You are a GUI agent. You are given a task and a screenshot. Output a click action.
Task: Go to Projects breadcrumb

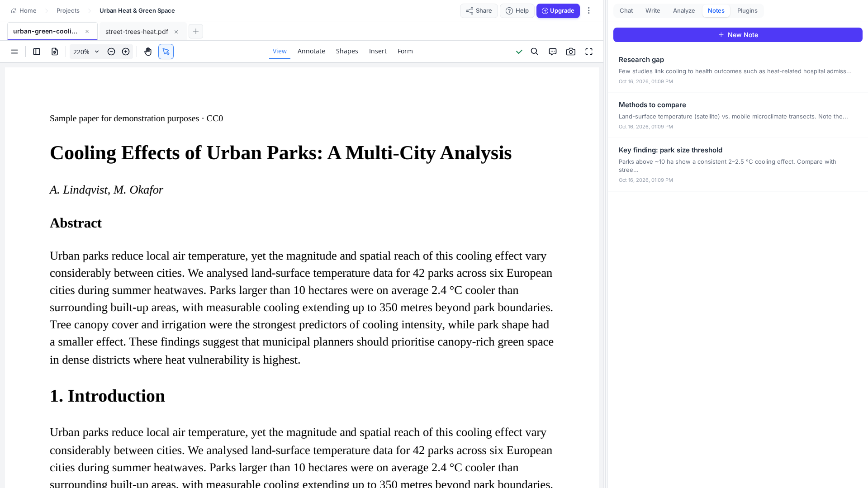68,10
